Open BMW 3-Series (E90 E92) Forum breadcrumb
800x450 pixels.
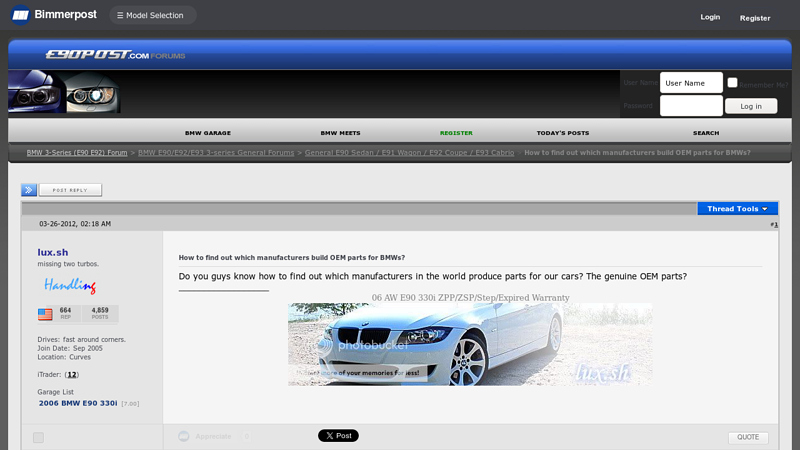click(77, 153)
